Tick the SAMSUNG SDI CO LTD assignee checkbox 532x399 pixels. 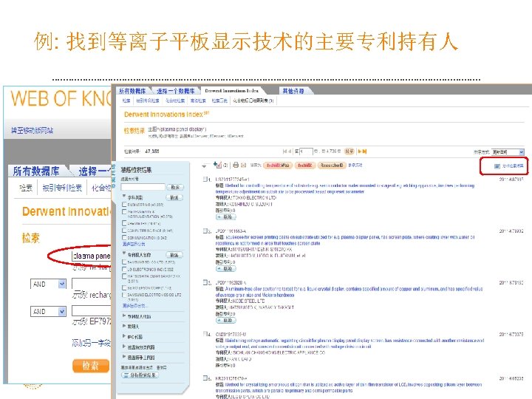click(124, 262)
